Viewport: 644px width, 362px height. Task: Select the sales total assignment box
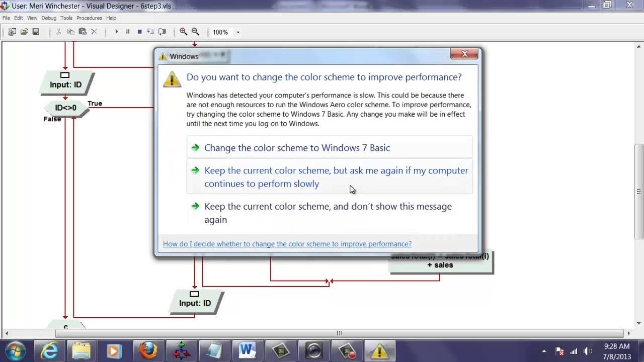click(x=441, y=261)
